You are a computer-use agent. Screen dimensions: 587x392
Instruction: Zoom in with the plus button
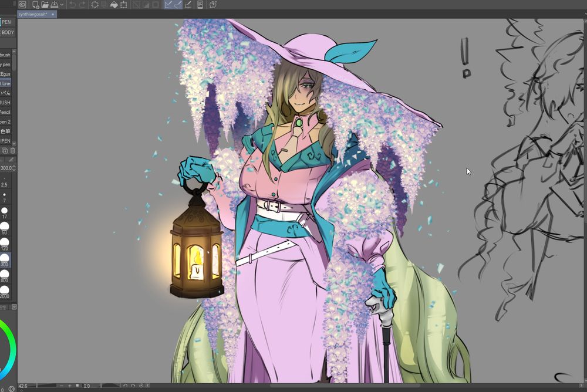click(70, 386)
